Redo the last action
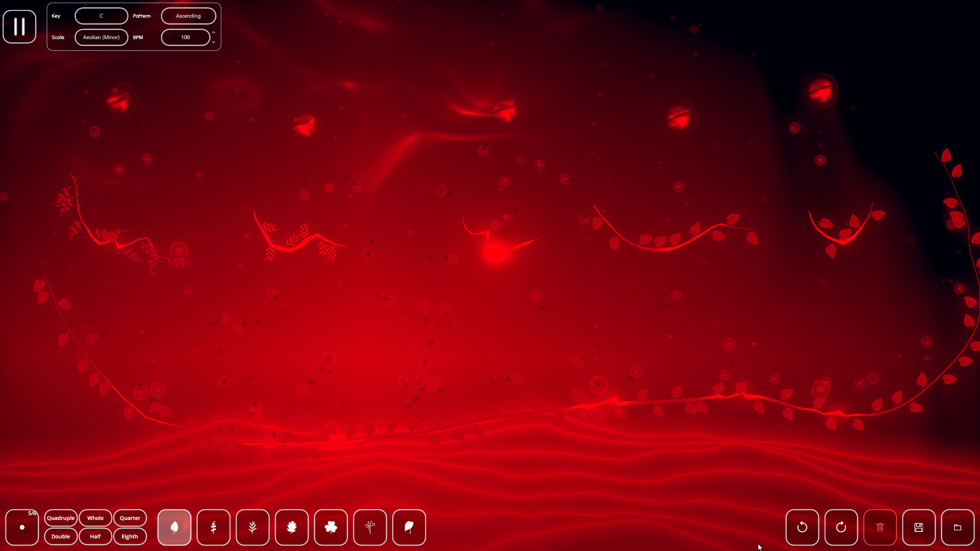This screenshot has width=980, height=551. (841, 527)
